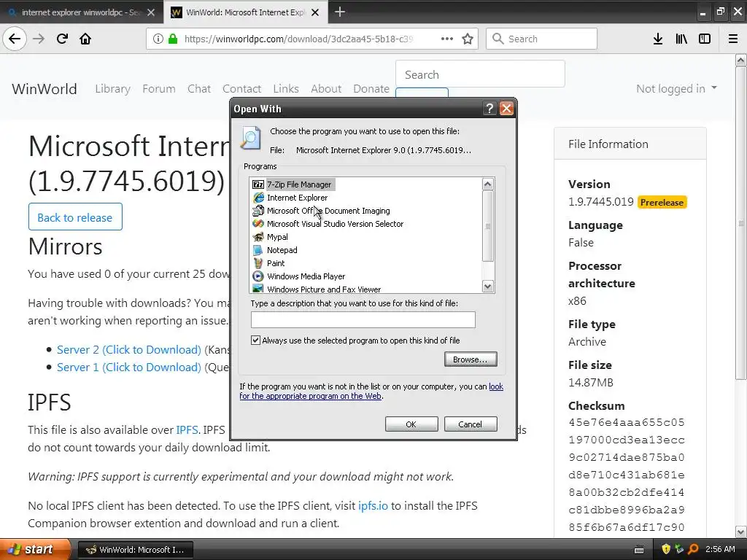Click the magnifier tray icon near clock
The width and height of the screenshot is (747, 560).
pos(693,549)
